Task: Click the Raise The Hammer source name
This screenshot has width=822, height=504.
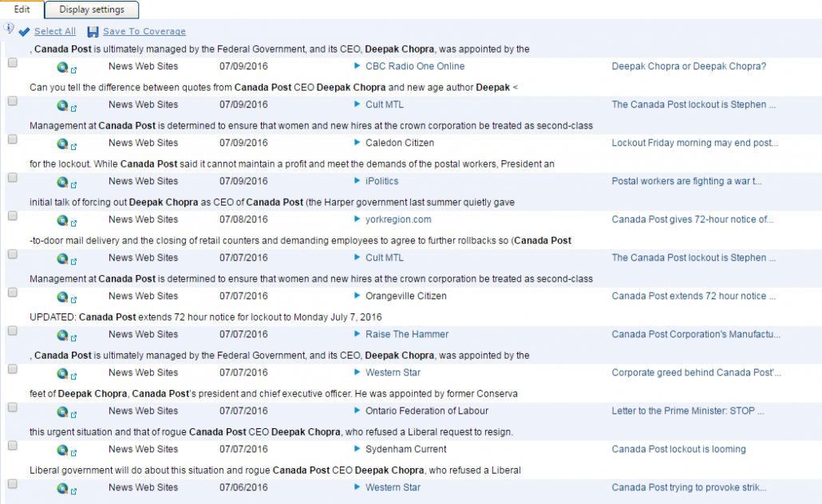Action: [407, 333]
